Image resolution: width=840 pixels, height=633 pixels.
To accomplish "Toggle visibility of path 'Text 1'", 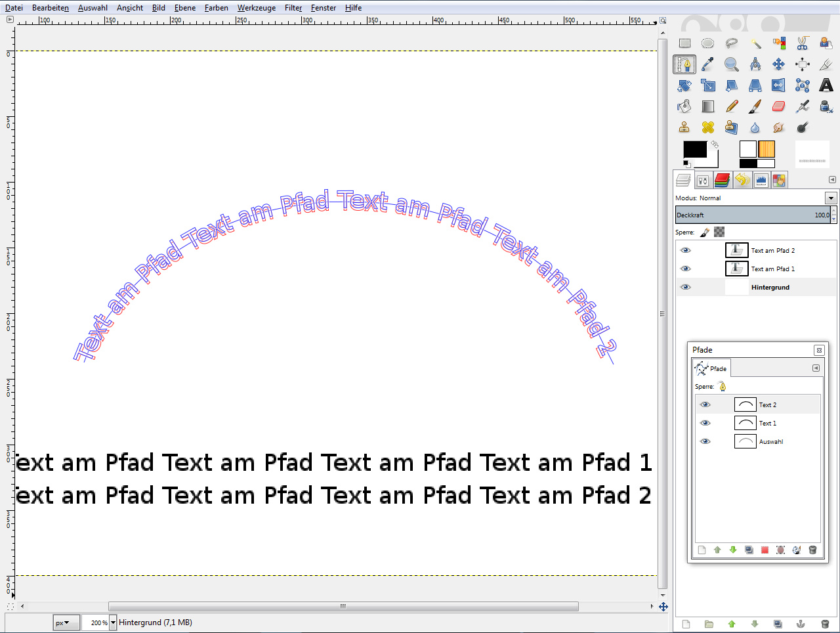I will tap(705, 423).
